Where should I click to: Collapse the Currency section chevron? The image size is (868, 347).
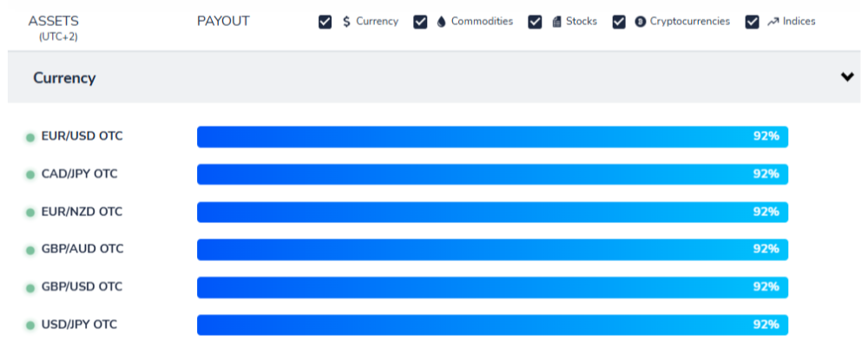(847, 77)
